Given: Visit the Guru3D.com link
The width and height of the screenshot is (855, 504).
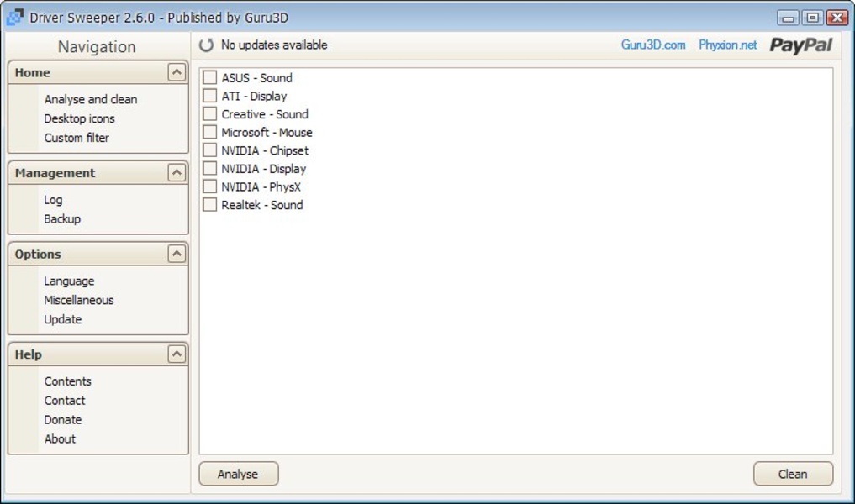Looking at the screenshot, I should pyautogui.click(x=653, y=45).
